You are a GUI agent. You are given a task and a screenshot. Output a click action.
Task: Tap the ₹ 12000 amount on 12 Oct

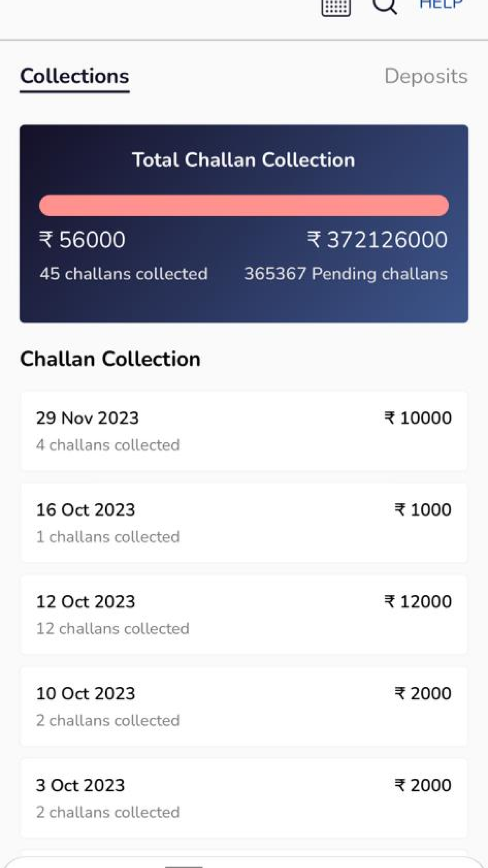pyautogui.click(x=418, y=601)
